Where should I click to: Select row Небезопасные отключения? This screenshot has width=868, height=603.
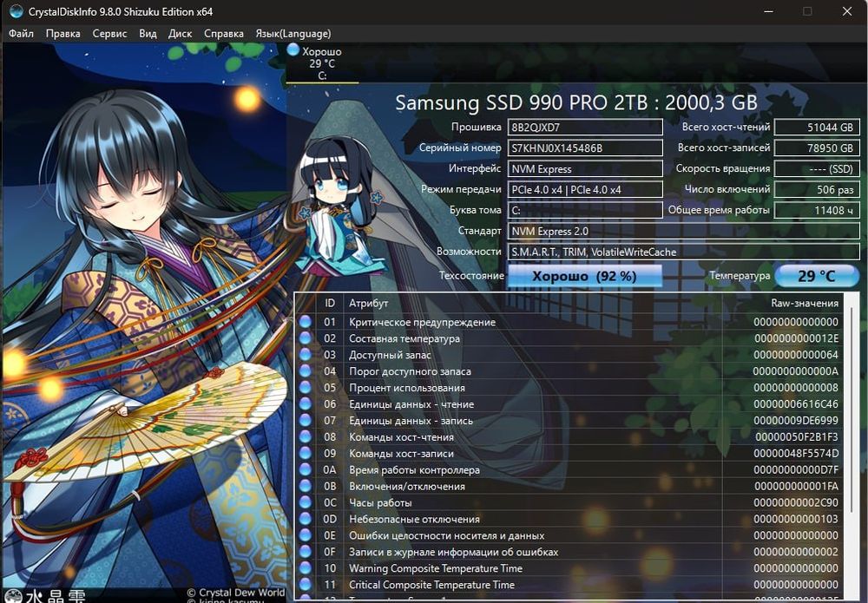[x=571, y=519]
